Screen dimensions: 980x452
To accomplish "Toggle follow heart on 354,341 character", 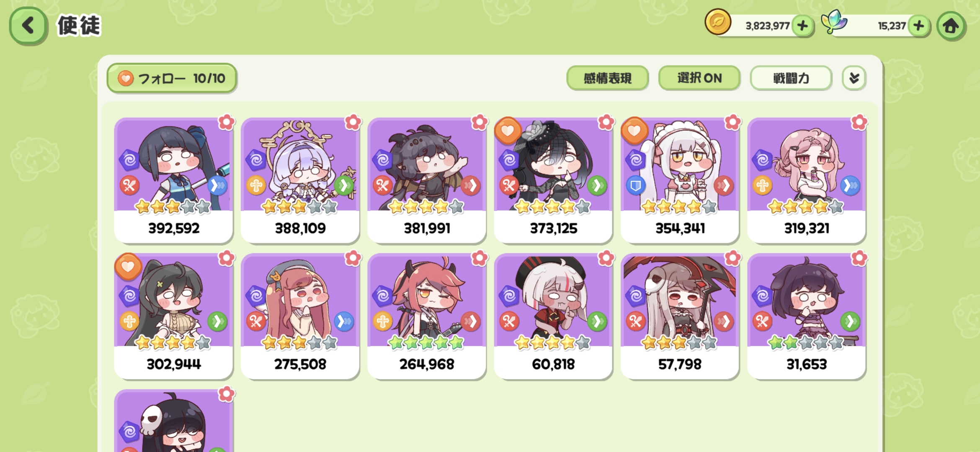I will click(634, 130).
